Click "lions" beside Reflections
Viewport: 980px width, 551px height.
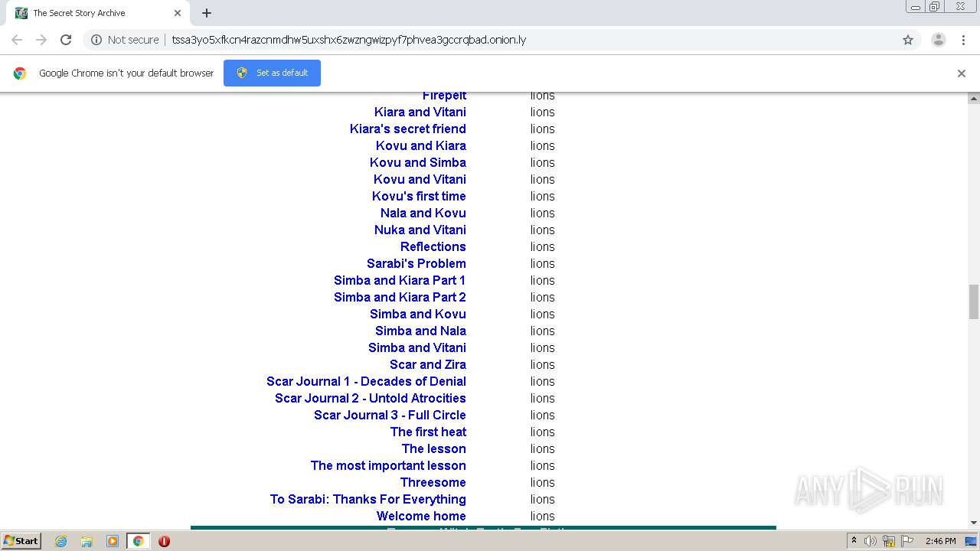point(542,246)
